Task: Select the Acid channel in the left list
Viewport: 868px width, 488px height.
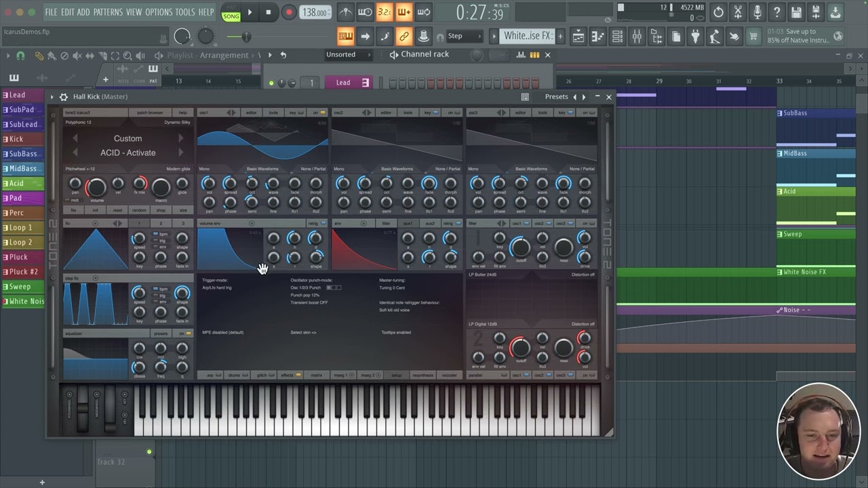Action: tap(23, 183)
